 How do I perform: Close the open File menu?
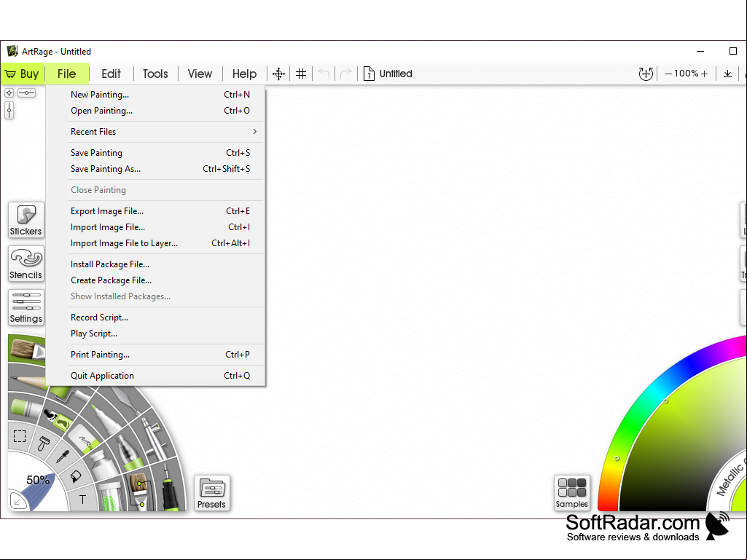pos(67,74)
